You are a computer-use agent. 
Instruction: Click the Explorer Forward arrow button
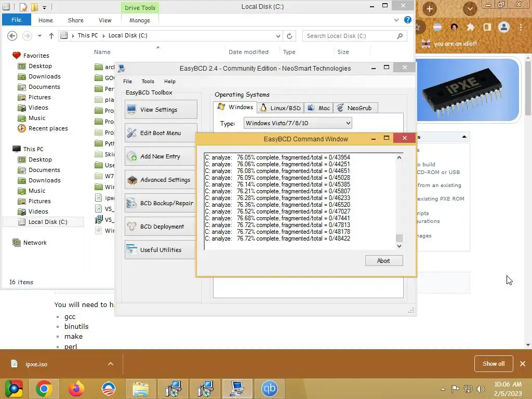tap(27, 36)
